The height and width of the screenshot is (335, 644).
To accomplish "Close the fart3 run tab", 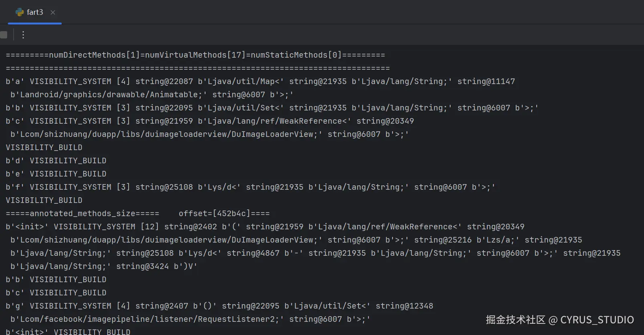I will pyautogui.click(x=53, y=12).
